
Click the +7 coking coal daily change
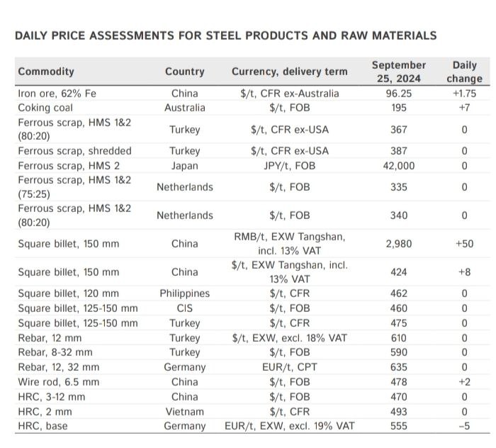[x=464, y=108]
